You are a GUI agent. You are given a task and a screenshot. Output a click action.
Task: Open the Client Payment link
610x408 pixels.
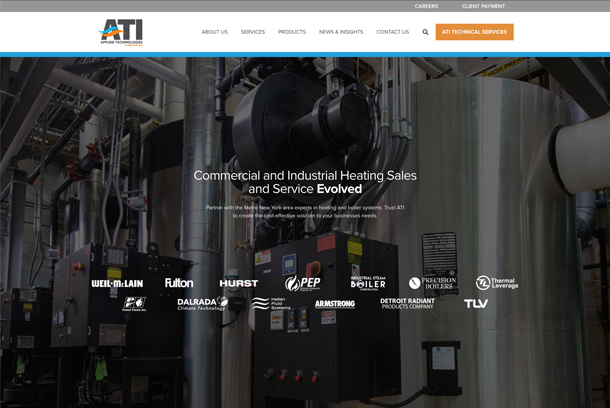[483, 6]
